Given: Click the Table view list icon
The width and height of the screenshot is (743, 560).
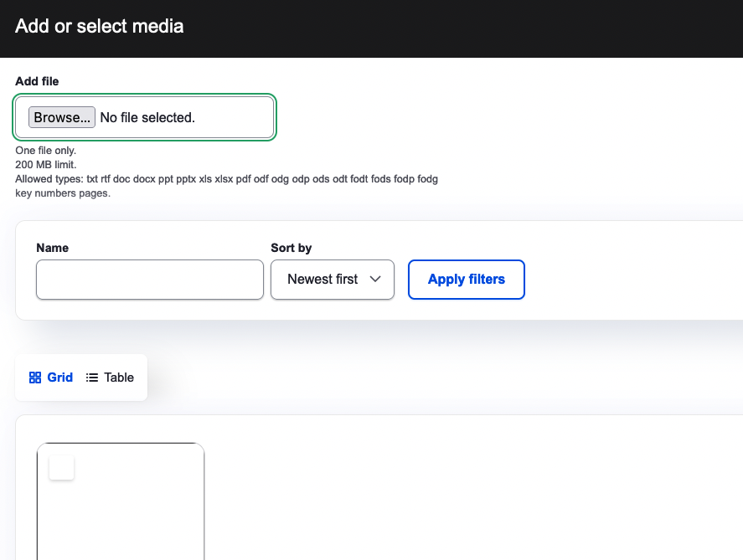Looking at the screenshot, I should coord(92,378).
